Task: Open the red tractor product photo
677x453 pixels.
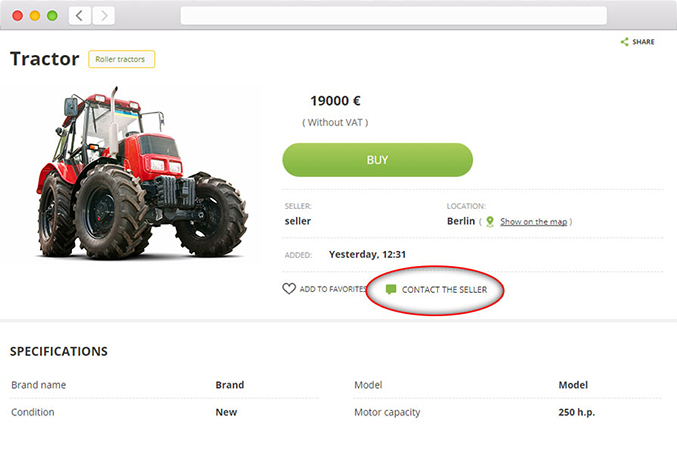Action: pos(141,175)
